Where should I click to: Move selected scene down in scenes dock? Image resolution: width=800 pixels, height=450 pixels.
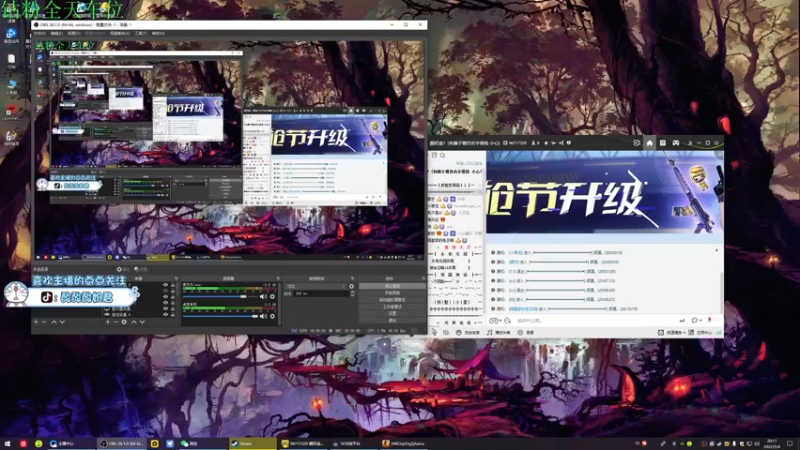coord(62,322)
